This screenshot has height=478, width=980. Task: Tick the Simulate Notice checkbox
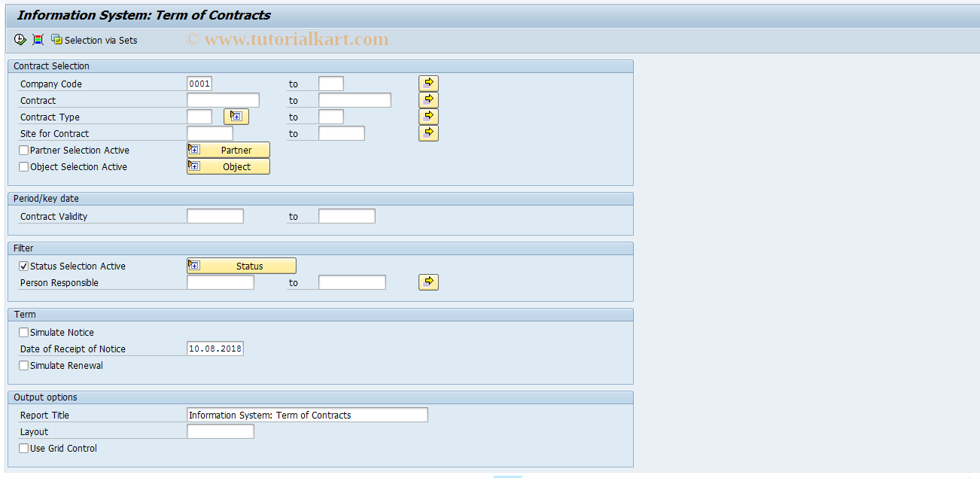[x=24, y=333]
